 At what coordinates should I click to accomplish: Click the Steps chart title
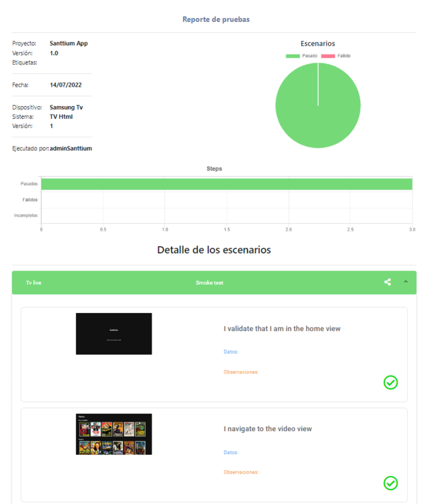(x=214, y=169)
